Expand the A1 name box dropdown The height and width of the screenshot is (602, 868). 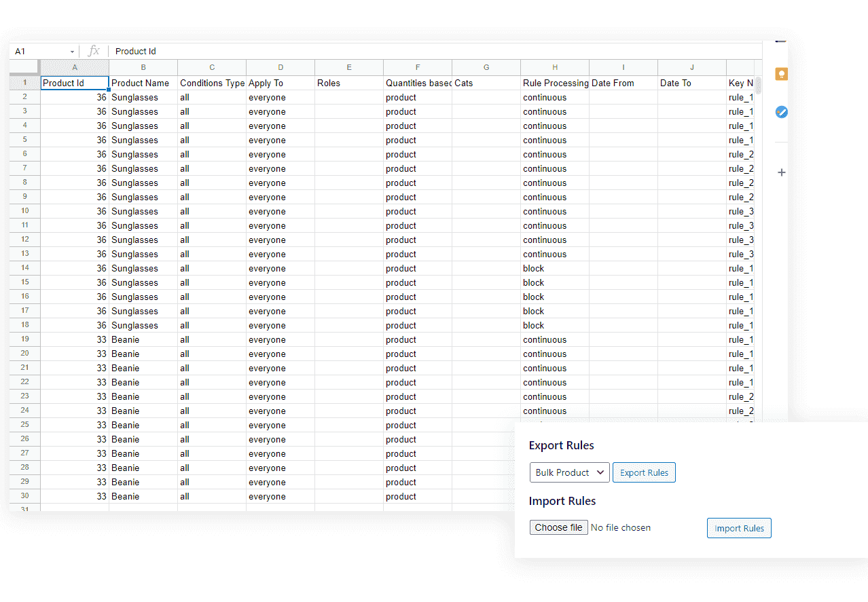point(72,52)
